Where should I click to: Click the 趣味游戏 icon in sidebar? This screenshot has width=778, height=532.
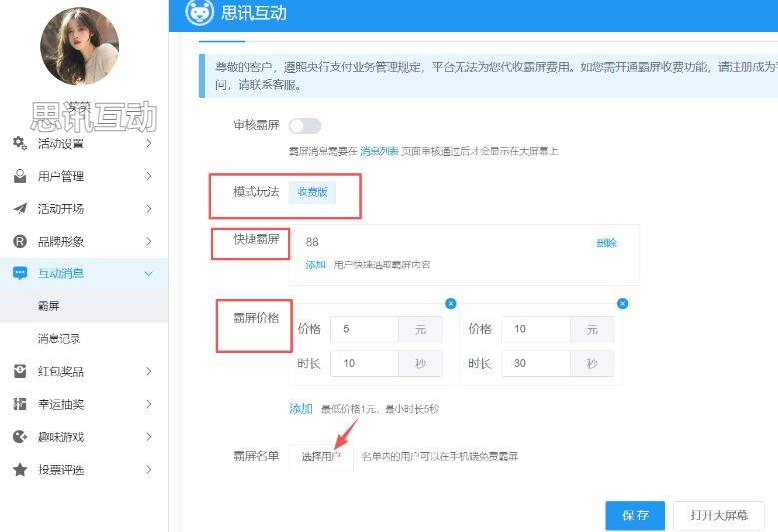click(19, 436)
